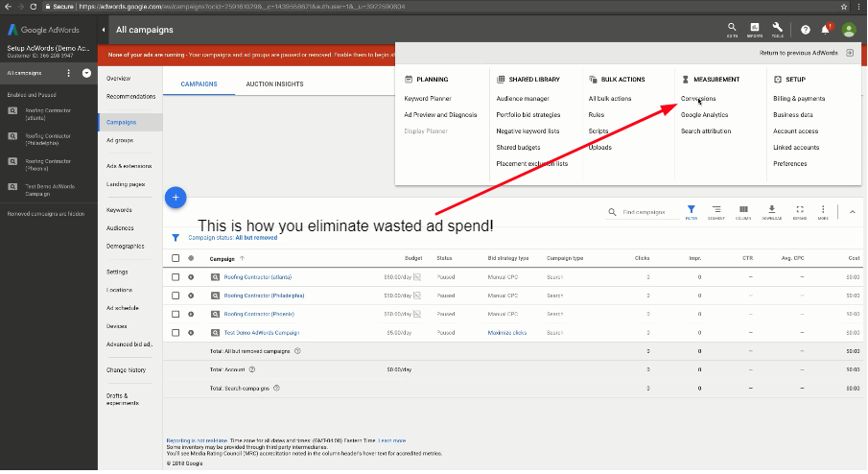The width and height of the screenshot is (868, 474).
Task: Expand the All campaigns dropdown arrow in sidebar
Action: click(x=86, y=73)
